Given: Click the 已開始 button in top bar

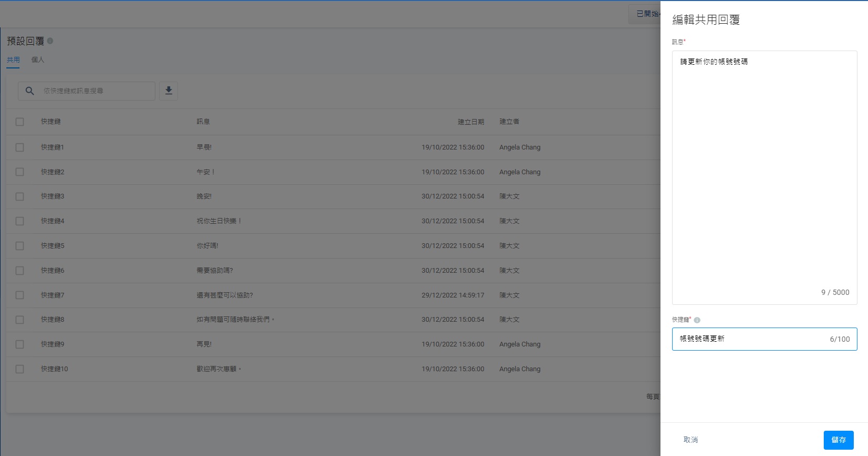Looking at the screenshot, I should (x=646, y=14).
